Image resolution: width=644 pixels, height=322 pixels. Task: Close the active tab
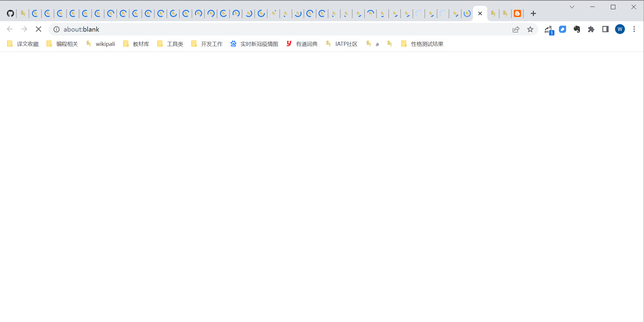pyautogui.click(x=480, y=14)
